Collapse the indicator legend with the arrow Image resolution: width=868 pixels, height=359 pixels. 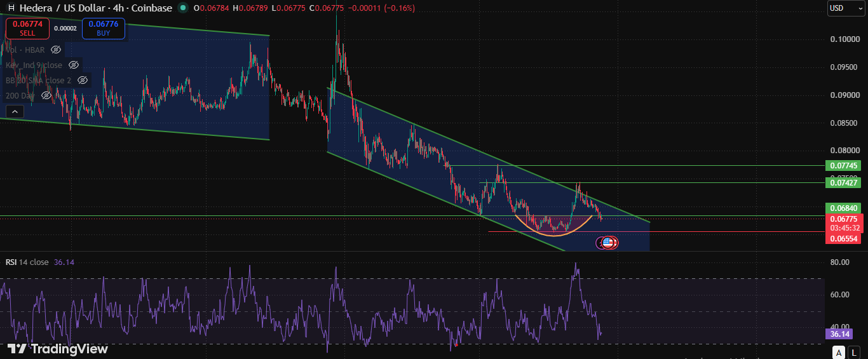coord(15,111)
